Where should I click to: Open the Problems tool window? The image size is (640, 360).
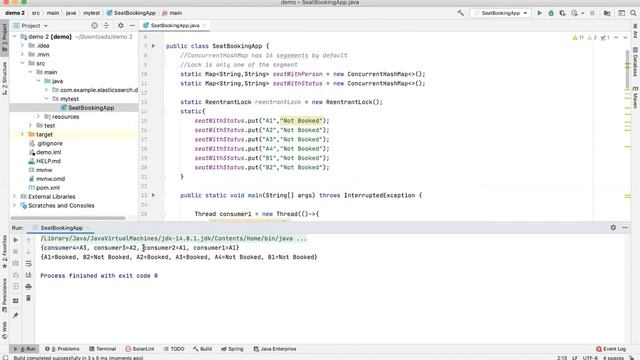point(62,349)
